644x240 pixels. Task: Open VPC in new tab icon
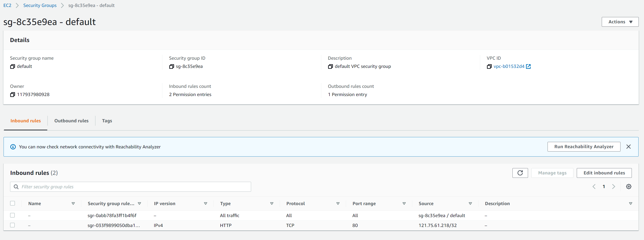pos(528,66)
